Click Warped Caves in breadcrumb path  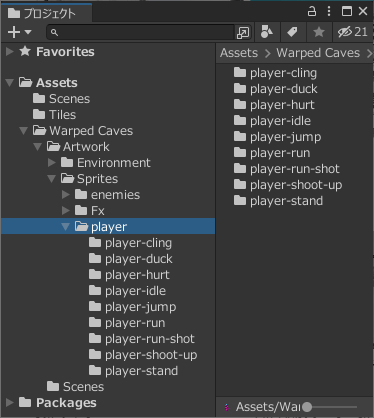(x=318, y=53)
